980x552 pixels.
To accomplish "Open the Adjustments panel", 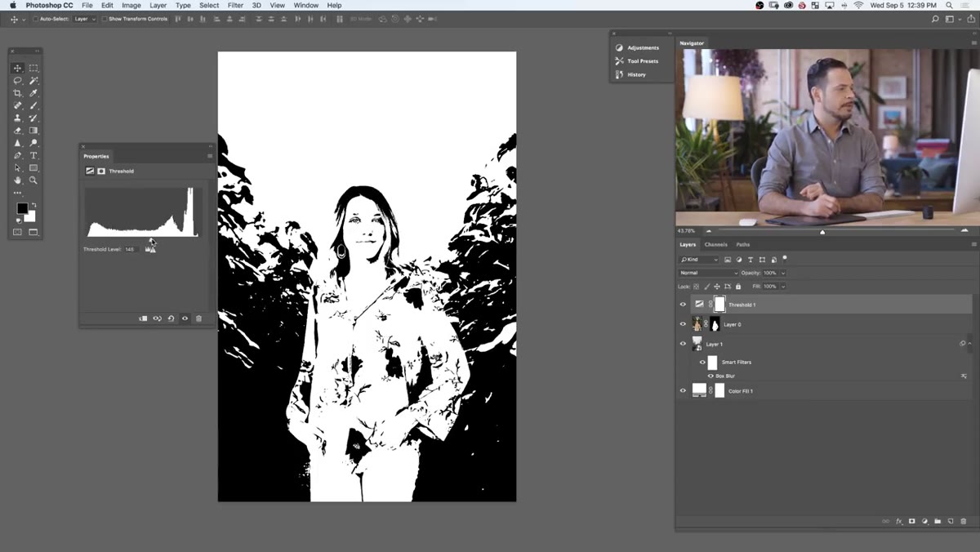I will 638,47.
